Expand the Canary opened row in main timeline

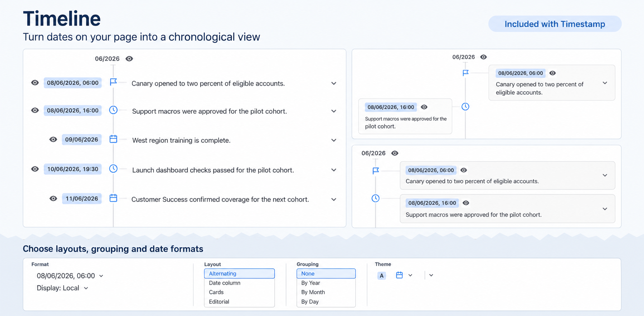tap(334, 83)
